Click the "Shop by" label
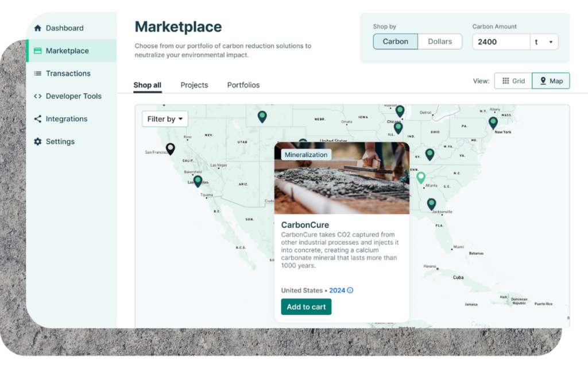The width and height of the screenshot is (588, 368). coord(384,26)
